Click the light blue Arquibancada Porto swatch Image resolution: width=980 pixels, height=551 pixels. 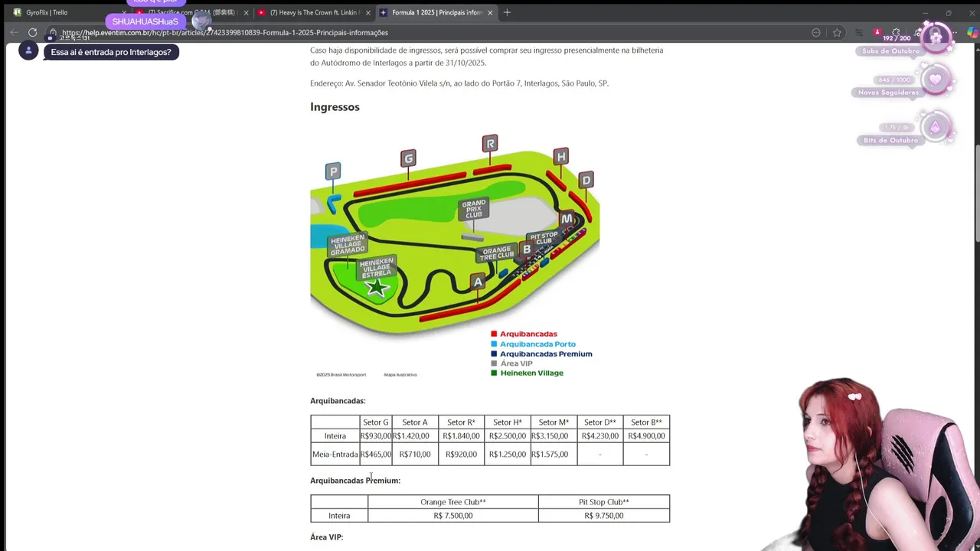tap(494, 344)
